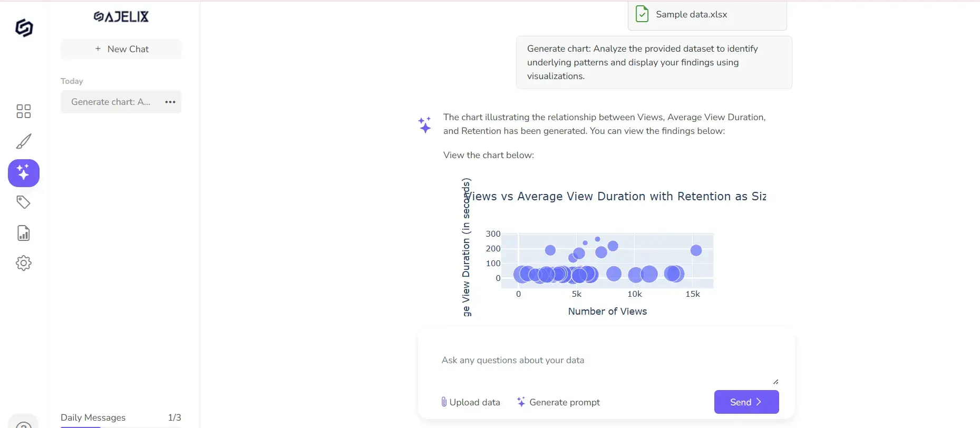Screen dimensions: 980x428
Task: Click the Ajelix logo icon
Action: (x=24, y=28)
